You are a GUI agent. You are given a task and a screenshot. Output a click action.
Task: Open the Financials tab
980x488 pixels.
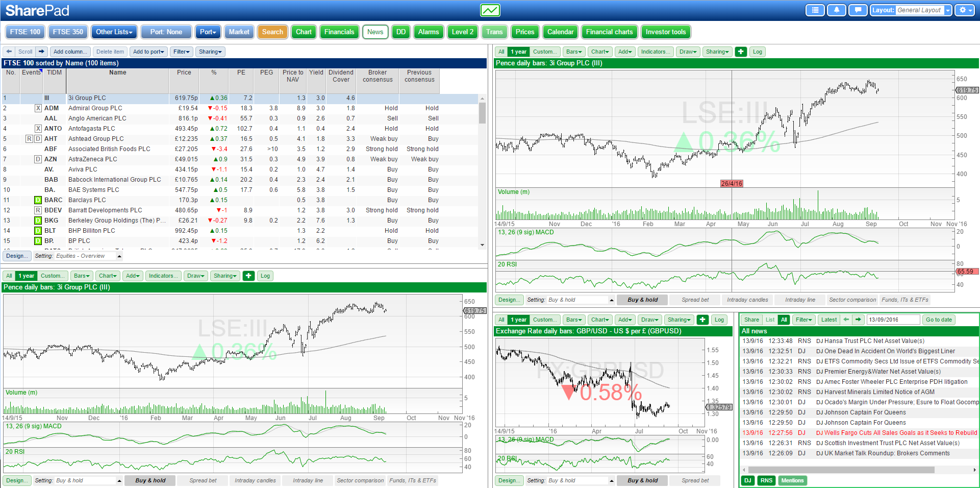(339, 32)
